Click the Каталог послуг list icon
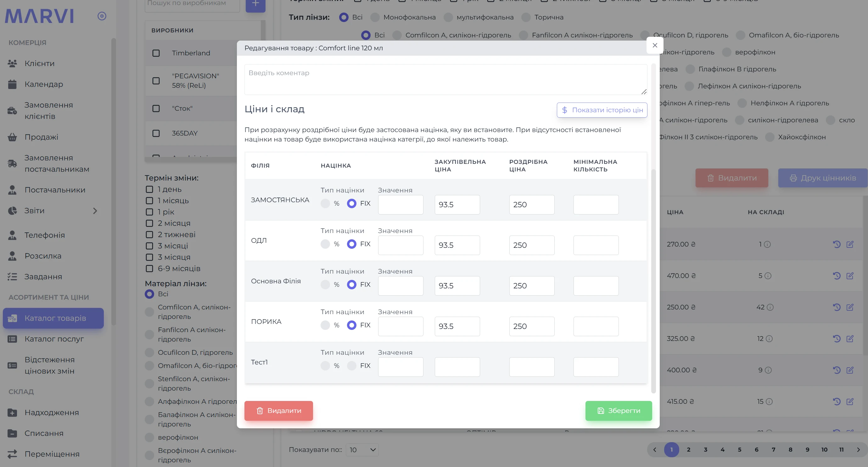Image resolution: width=868 pixels, height=467 pixels. [x=12, y=339]
